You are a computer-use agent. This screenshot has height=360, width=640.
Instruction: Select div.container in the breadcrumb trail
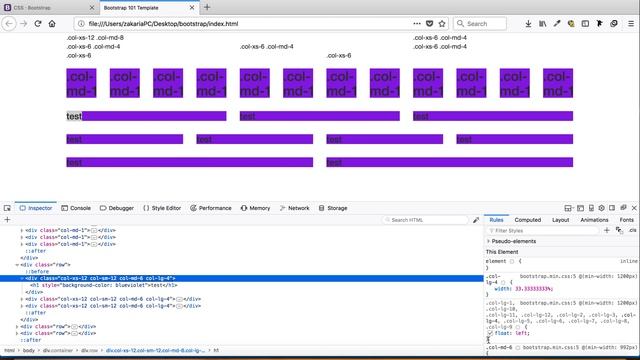coord(58,351)
